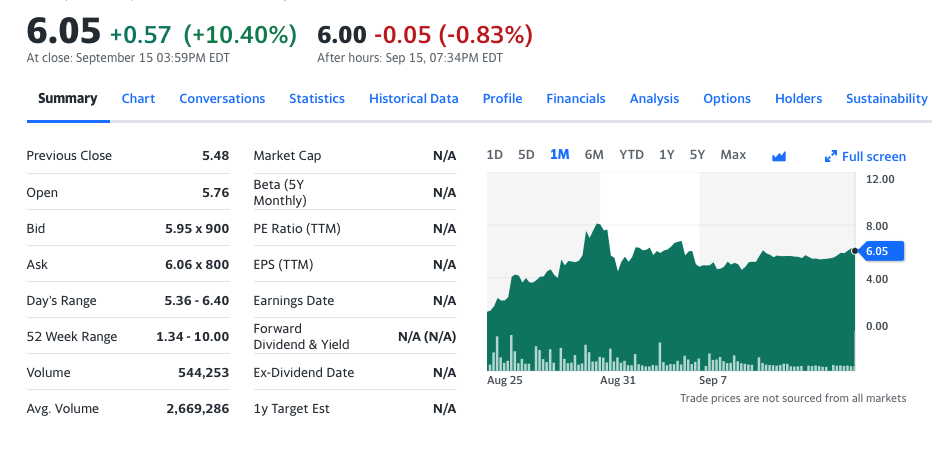The width and height of the screenshot is (932, 460).
Task: Open the Conversations tab
Action: [222, 99]
